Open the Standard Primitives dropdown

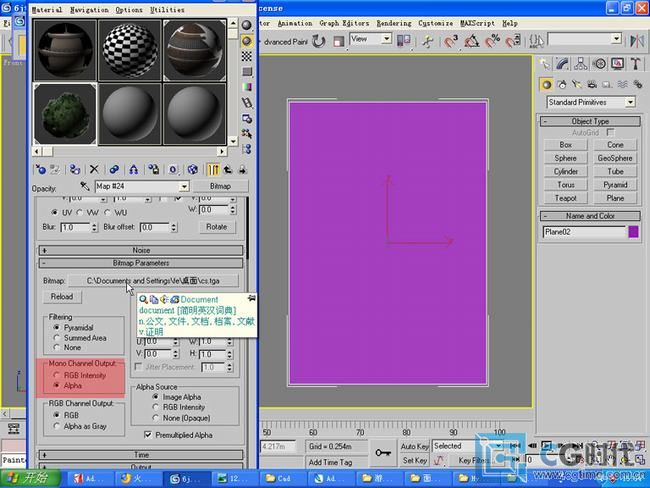pos(630,102)
